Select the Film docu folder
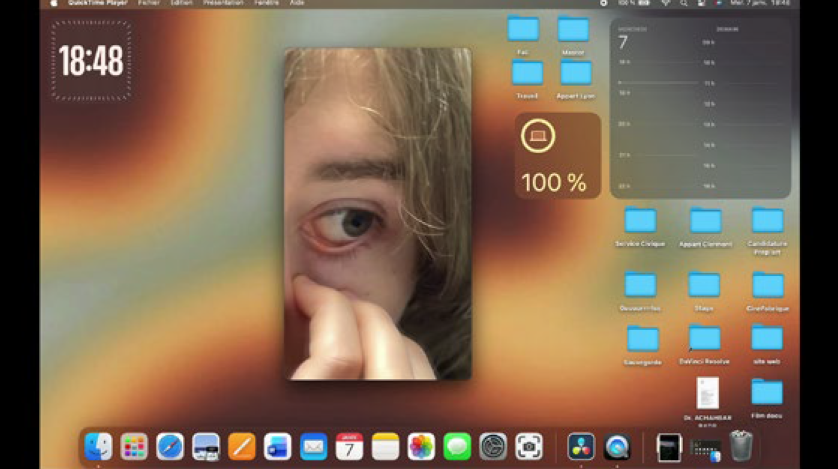838x469 pixels. click(x=767, y=392)
